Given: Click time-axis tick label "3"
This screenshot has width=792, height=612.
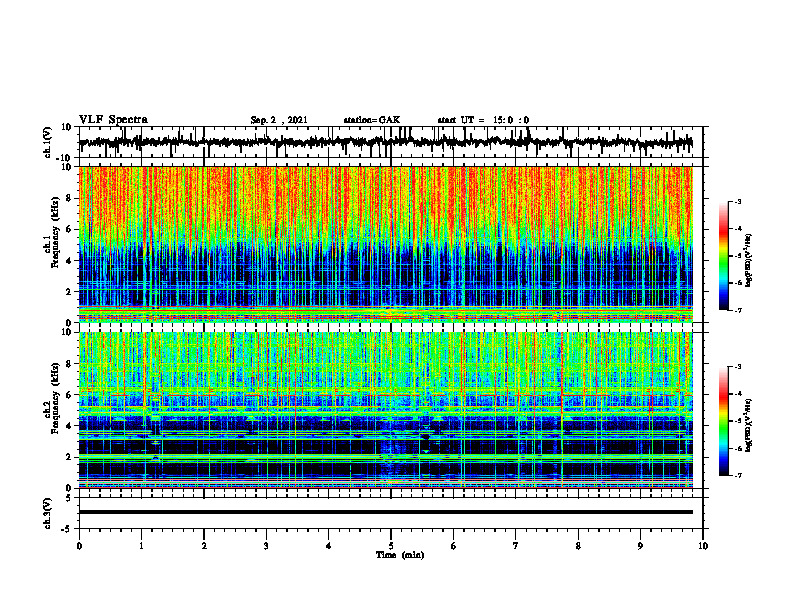Looking at the screenshot, I should coord(266,546).
